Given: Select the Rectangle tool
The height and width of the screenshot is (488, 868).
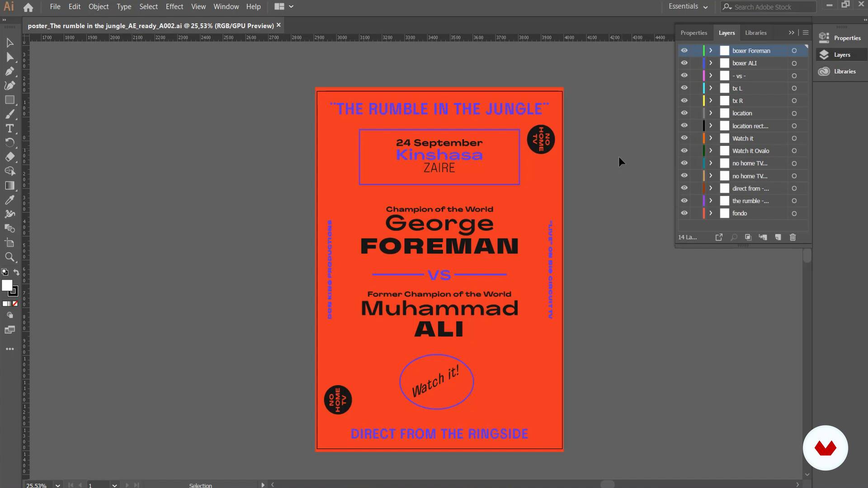Looking at the screenshot, I should point(9,100).
